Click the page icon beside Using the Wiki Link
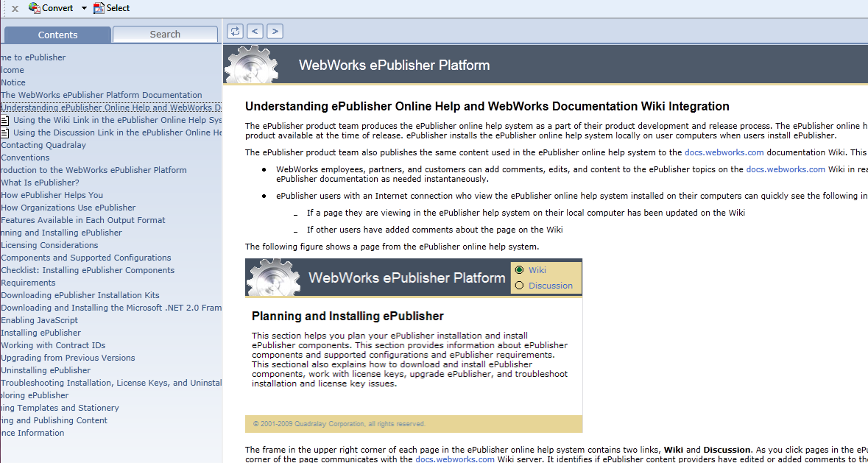This screenshot has height=463, width=868. tap(5, 120)
